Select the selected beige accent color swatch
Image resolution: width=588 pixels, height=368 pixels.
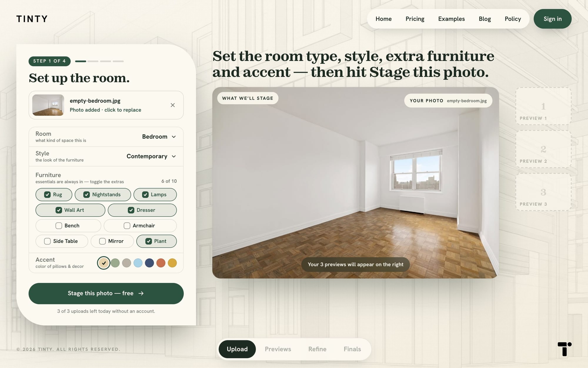(x=104, y=263)
